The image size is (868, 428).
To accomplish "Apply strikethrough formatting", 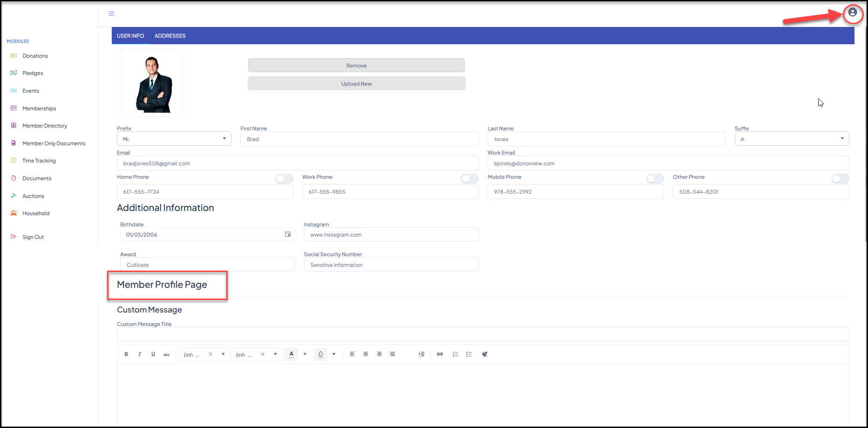I will coord(166,354).
